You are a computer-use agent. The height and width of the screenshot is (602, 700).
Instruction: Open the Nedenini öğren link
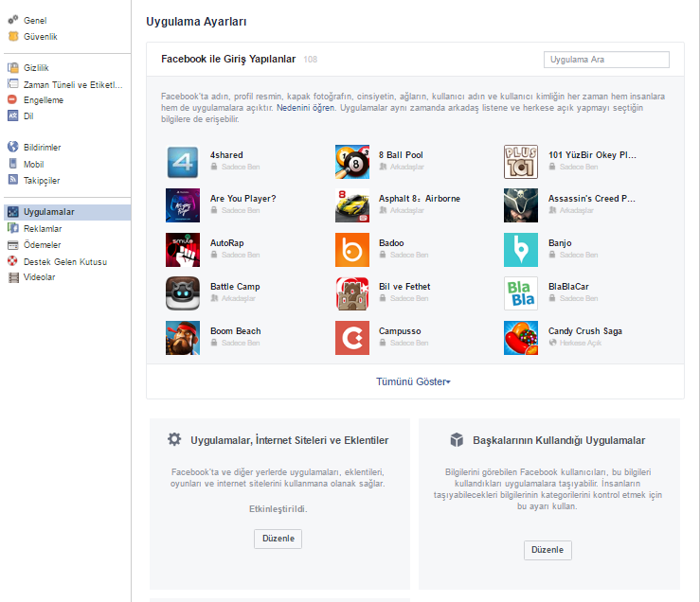tap(306, 110)
